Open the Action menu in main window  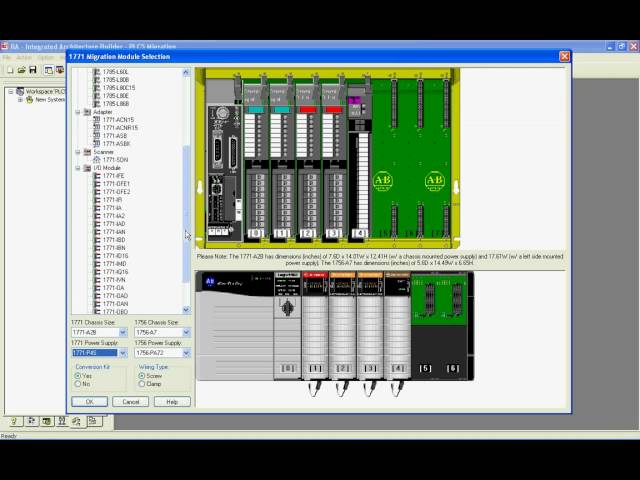24,58
